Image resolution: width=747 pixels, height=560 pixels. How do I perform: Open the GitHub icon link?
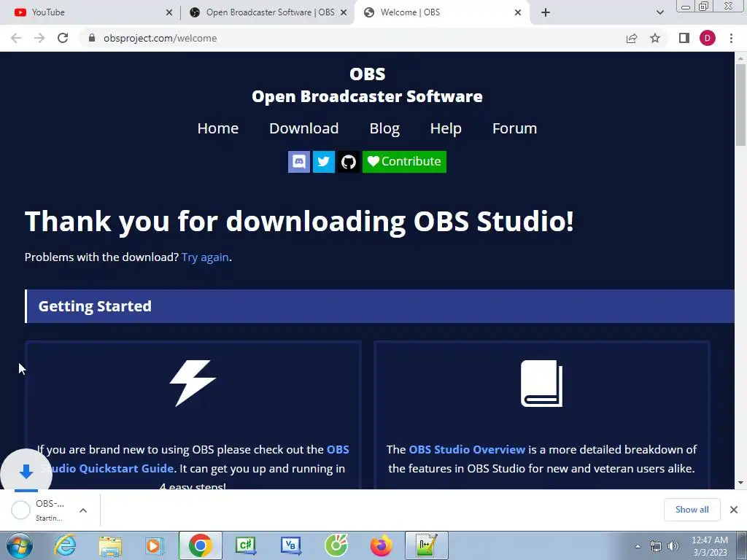tap(348, 162)
